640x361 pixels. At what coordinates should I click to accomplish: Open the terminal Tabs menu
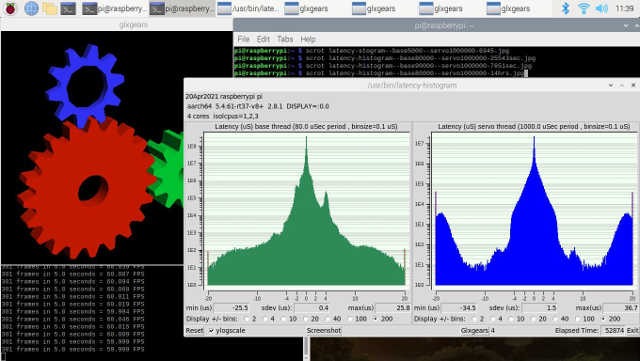pyautogui.click(x=285, y=39)
